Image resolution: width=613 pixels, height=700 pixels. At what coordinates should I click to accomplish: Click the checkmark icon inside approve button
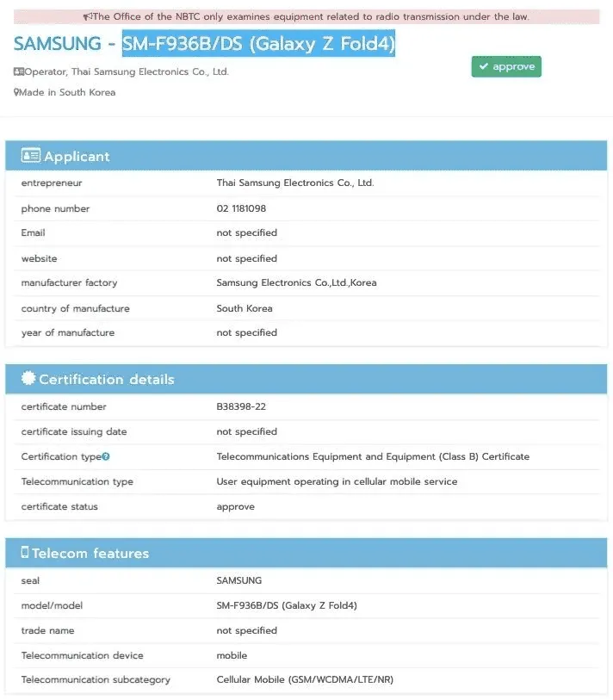tap(483, 66)
